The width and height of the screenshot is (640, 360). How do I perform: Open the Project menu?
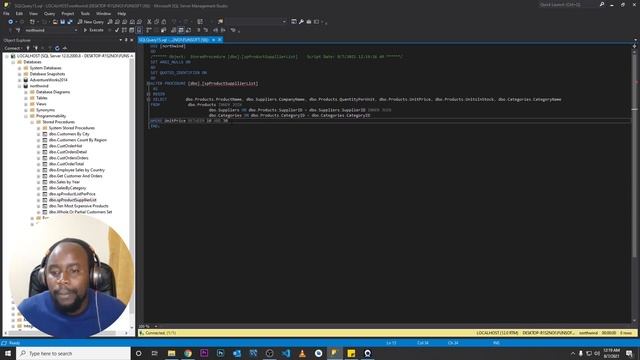pos(68,13)
